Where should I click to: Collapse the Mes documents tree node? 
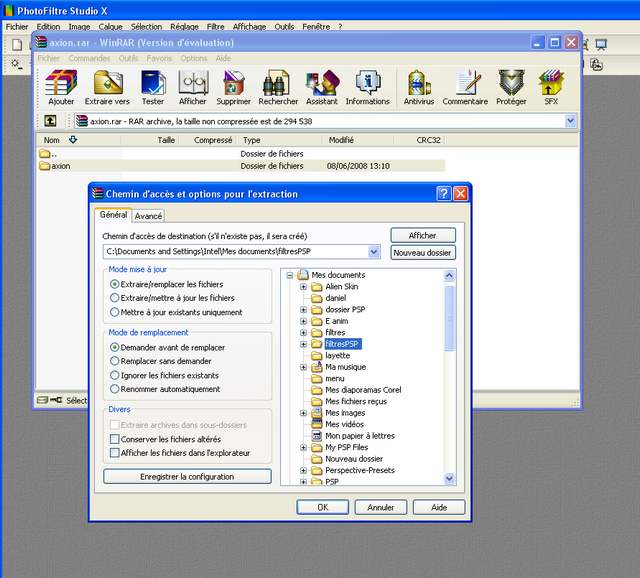(x=290, y=276)
